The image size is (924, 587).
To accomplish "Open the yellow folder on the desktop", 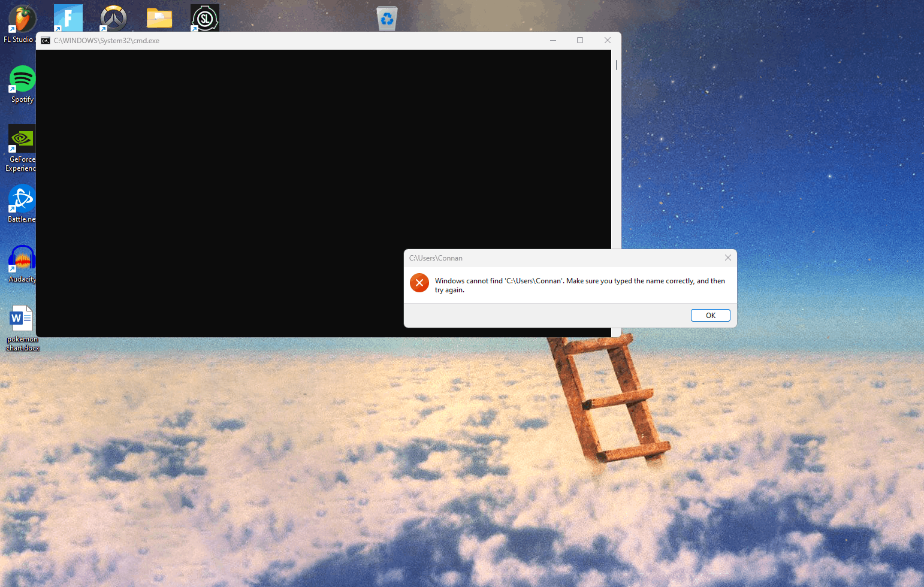I will (x=159, y=19).
